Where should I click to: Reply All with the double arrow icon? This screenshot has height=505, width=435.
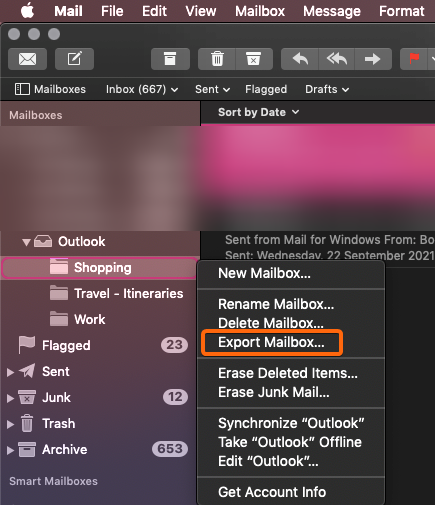tap(337, 59)
